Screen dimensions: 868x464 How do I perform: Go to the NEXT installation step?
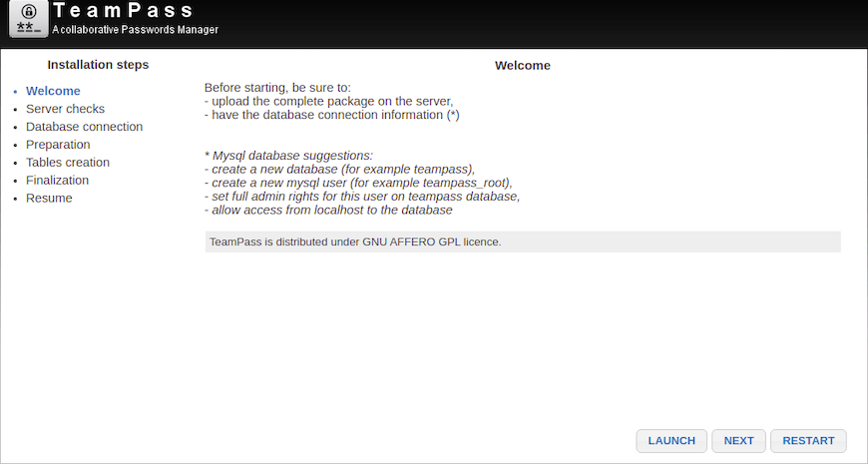pyautogui.click(x=738, y=441)
